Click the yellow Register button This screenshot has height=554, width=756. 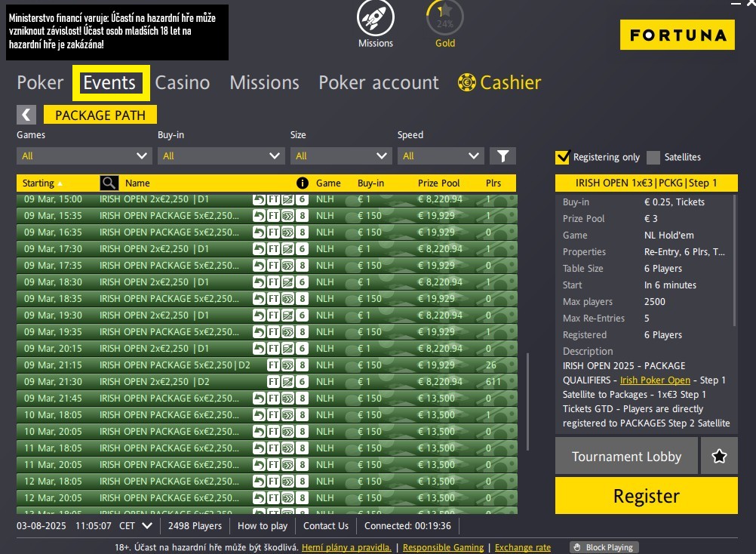tap(646, 496)
